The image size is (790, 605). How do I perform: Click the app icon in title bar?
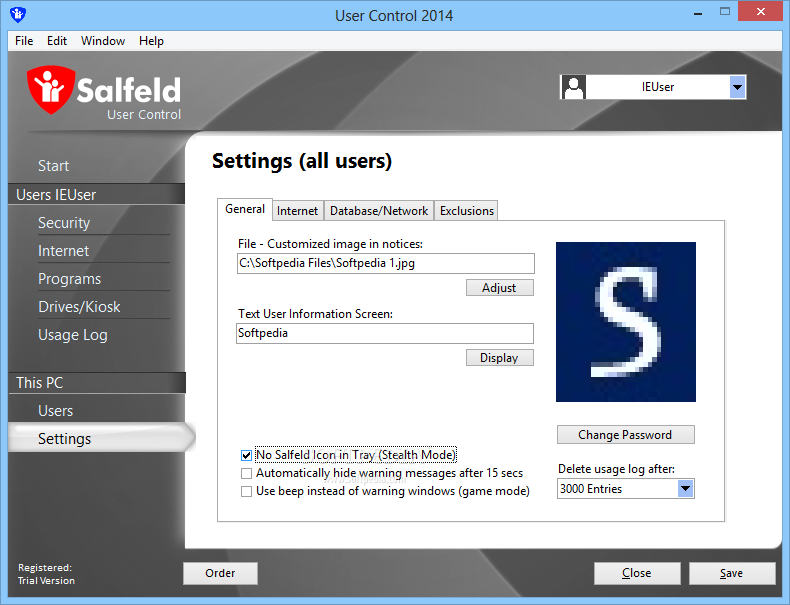(x=18, y=14)
